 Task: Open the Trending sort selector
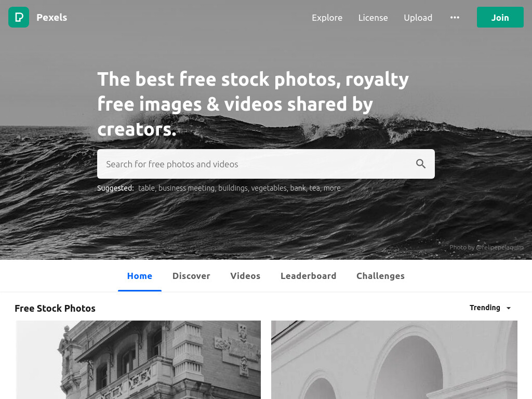(x=490, y=308)
